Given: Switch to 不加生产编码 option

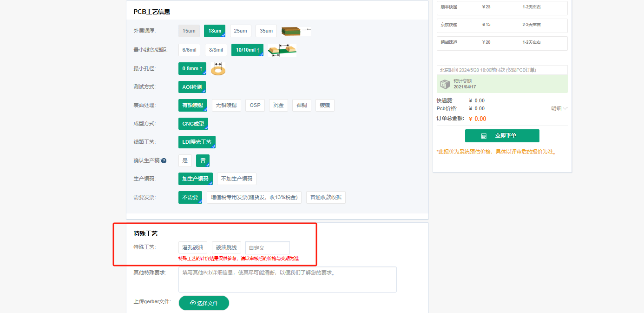Looking at the screenshot, I should 237,179.
